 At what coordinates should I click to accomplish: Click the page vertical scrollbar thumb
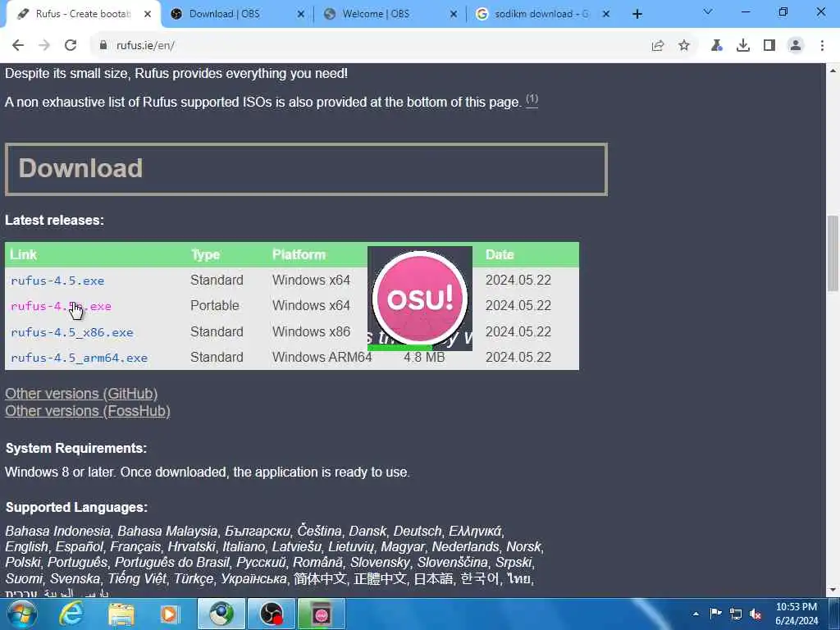[833, 253]
